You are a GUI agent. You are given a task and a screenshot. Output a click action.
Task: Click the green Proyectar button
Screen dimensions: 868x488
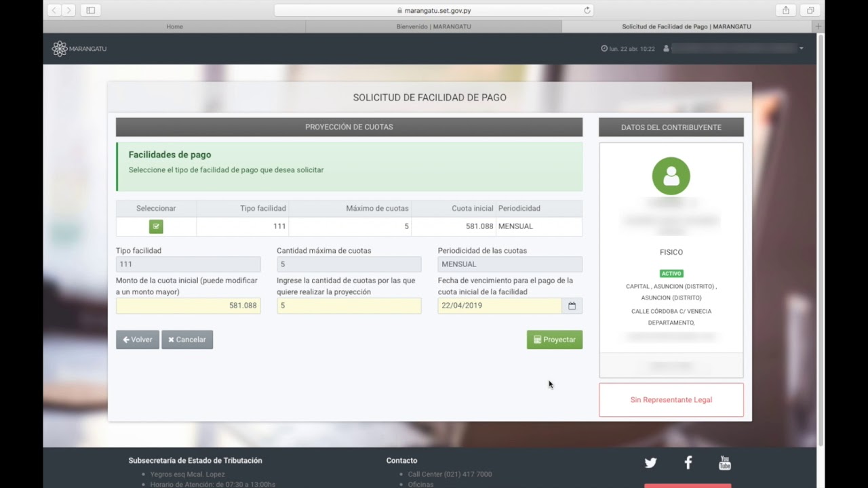(x=554, y=340)
